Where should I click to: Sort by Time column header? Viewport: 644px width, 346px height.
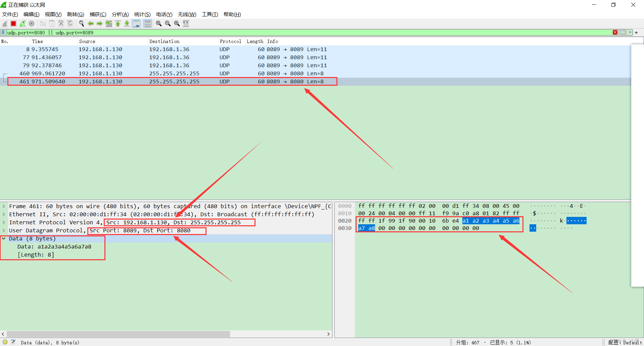[x=54, y=41]
